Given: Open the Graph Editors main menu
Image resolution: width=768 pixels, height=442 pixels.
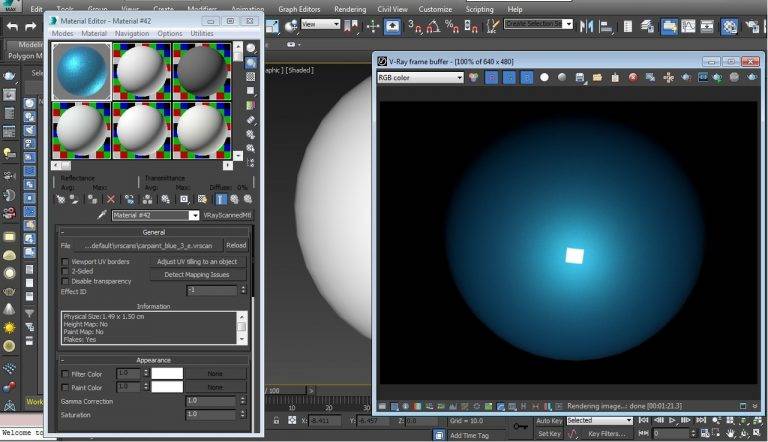Looking at the screenshot, I should [299, 9].
